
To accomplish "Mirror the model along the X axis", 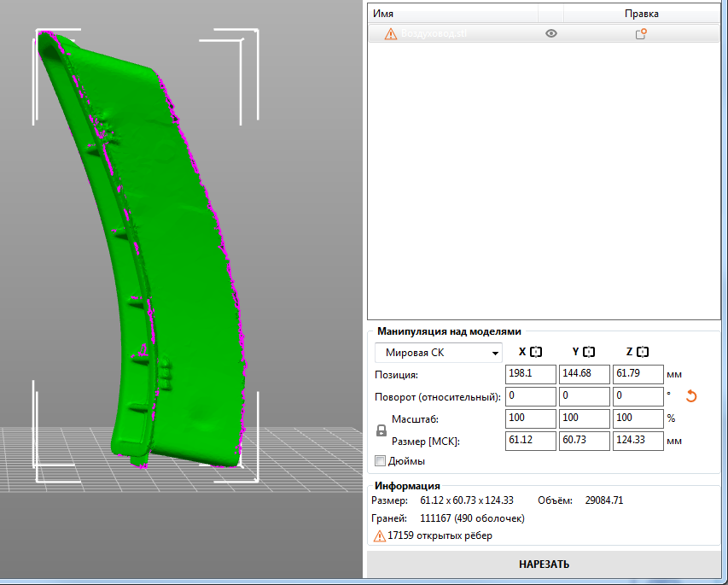I will [537, 352].
